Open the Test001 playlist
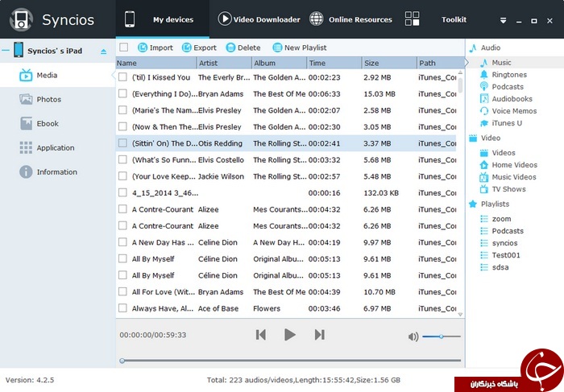Image resolution: width=564 pixels, height=392 pixels. (505, 255)
